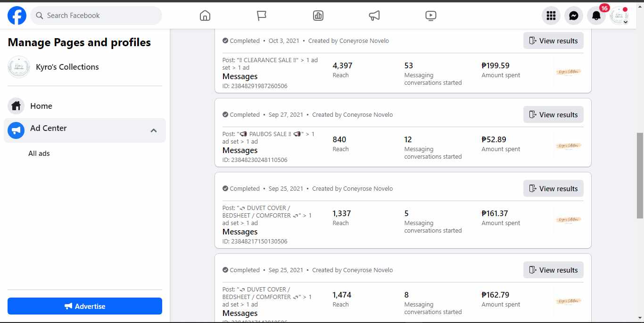Click the Completed status icon for Sep 27 ad

point(225,114)
